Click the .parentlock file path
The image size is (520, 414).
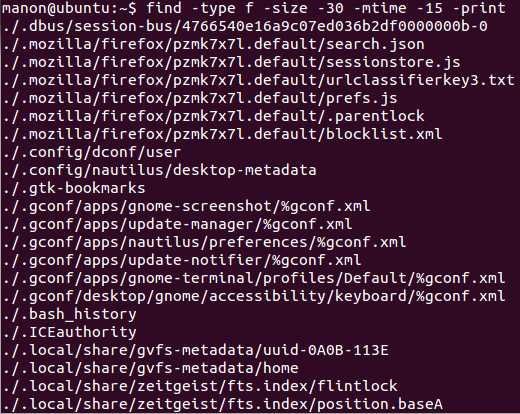point(214,116)
